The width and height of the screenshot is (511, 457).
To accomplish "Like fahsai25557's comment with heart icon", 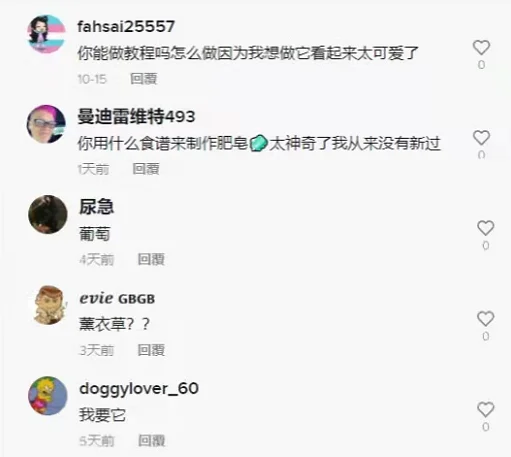I will pos(481,47).
